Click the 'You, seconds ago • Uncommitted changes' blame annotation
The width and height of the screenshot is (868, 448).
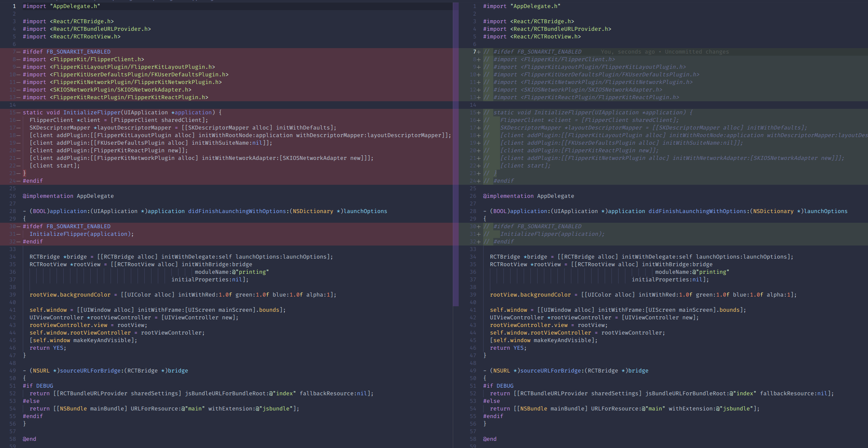[665, 52]
